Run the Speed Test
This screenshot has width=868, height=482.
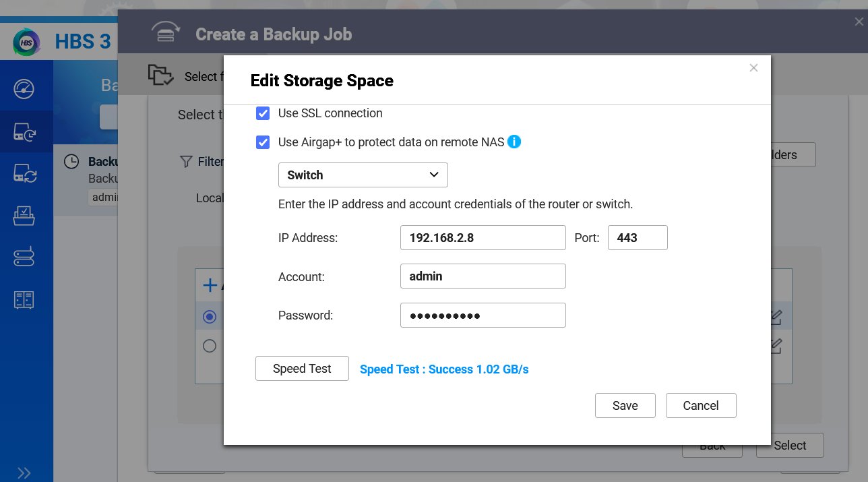pyautogui.click(x=302, y=369)
